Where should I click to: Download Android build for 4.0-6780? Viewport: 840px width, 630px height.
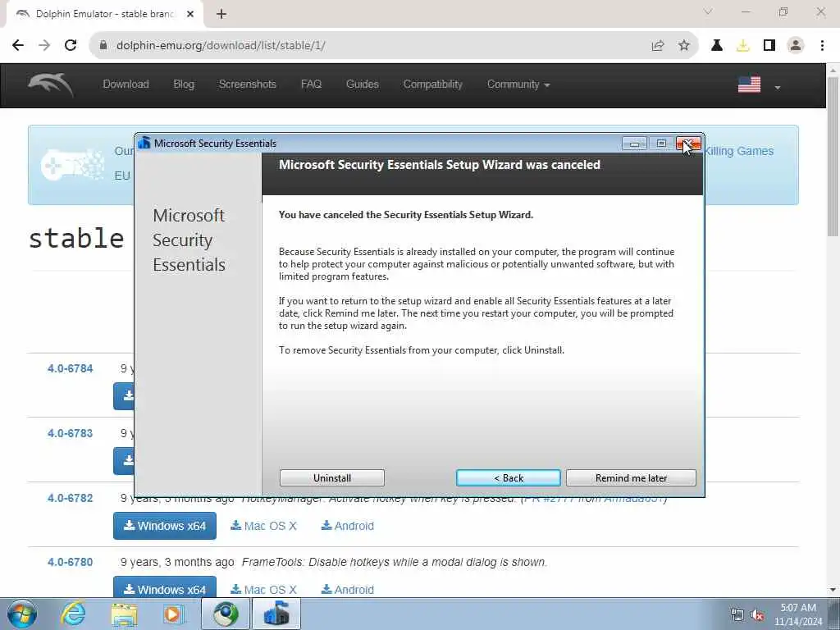[347, 590]
